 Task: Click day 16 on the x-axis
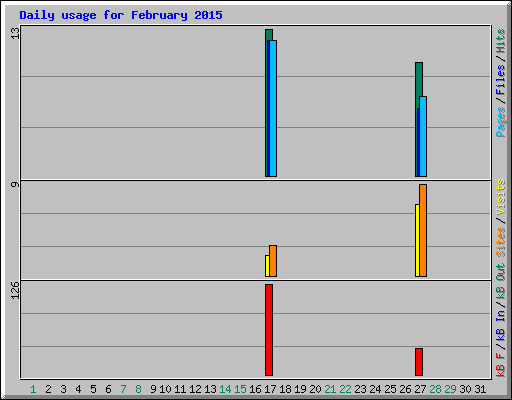pos(255,389)
